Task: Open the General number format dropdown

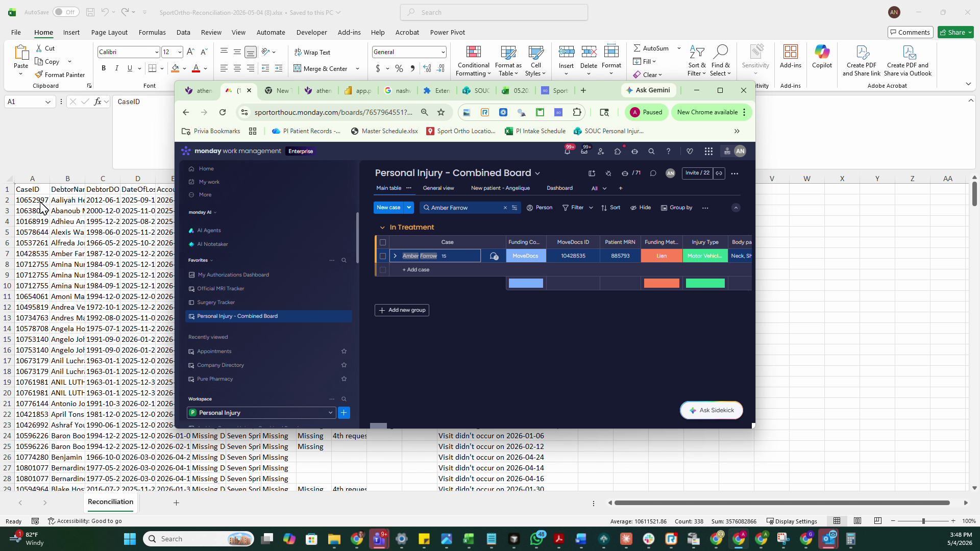Action: (x=443, y=52)
